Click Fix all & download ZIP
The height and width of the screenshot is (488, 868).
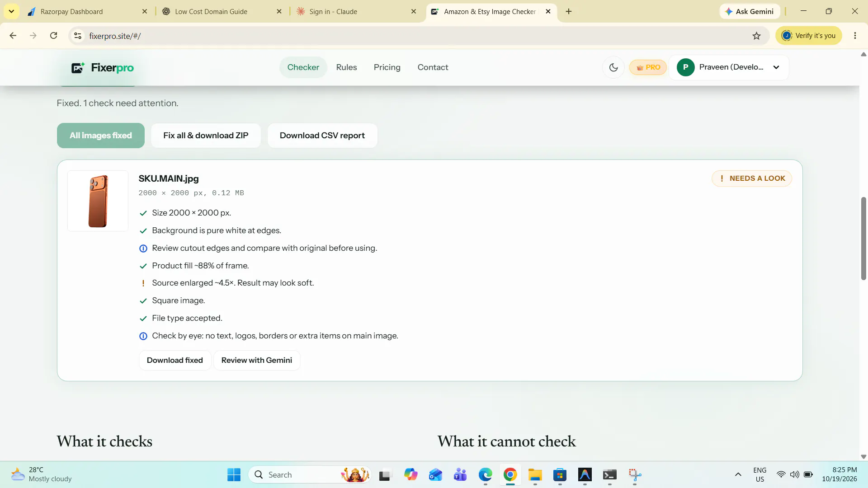pyautogui.click(x=206, y=136)
